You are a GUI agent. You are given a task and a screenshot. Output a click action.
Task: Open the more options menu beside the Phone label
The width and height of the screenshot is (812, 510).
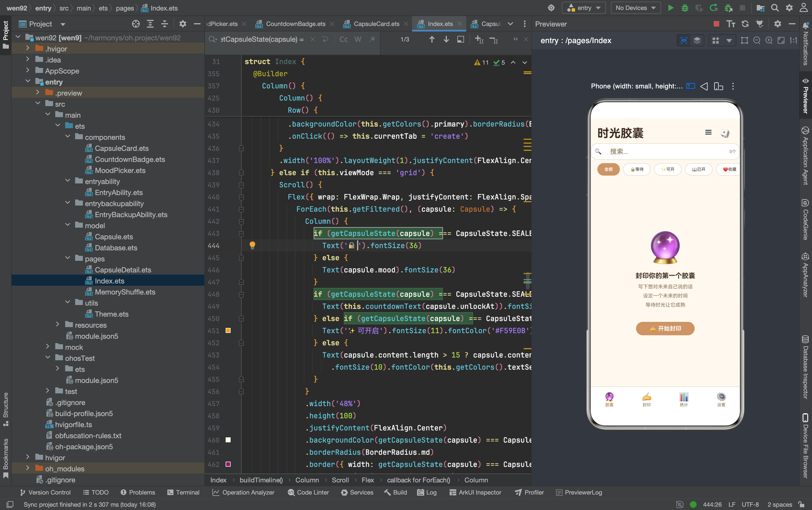tap(733, 86)
